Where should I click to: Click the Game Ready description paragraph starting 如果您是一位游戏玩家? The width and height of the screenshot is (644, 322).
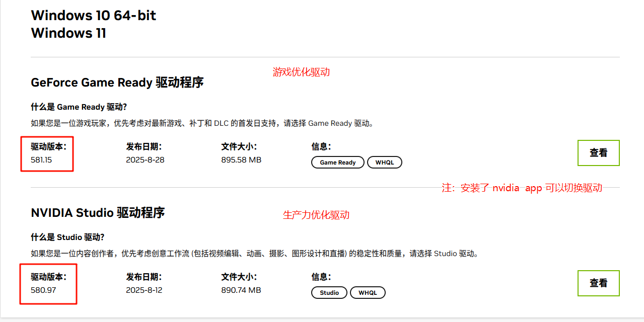tap(202, 123)
